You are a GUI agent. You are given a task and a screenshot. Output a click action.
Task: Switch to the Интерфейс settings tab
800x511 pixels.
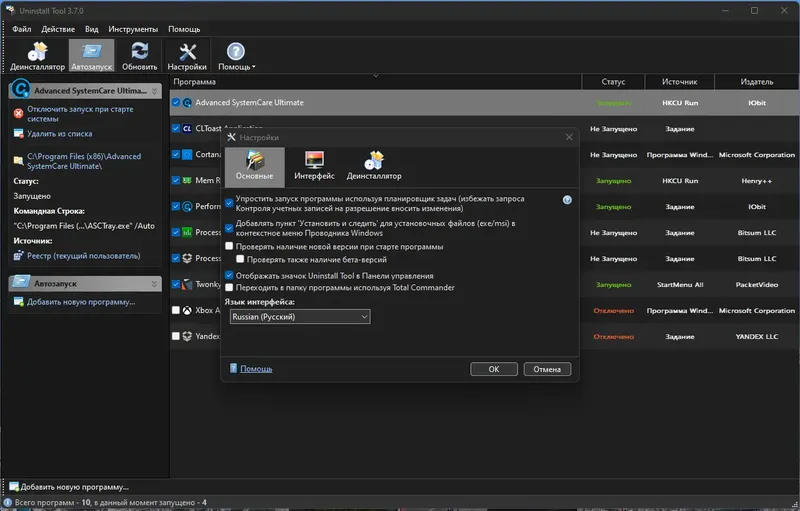click(314, 167)
